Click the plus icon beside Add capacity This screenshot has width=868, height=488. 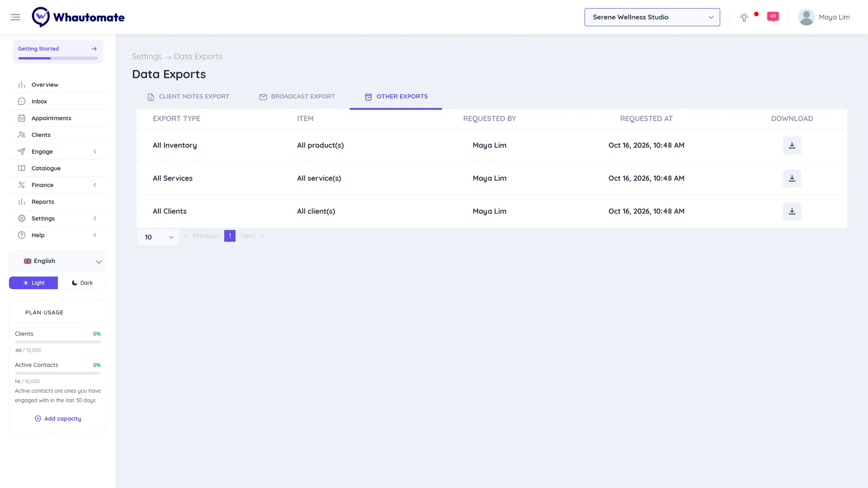click(38, 419)
